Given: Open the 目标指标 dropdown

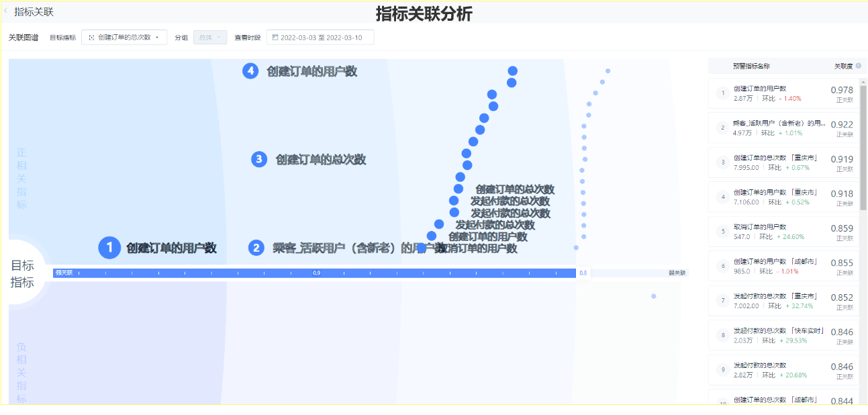Looking at the screenshot, I should [x=124, y=38].
